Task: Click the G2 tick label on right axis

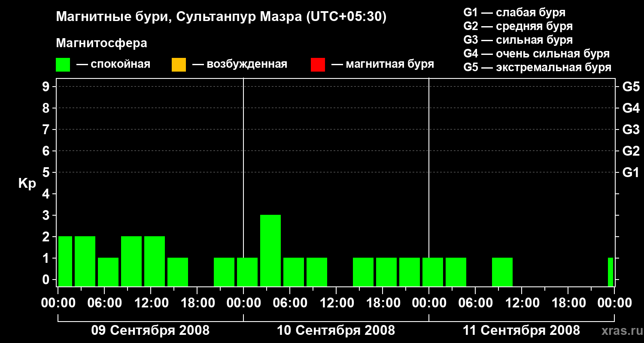Action: pos(631,151)
